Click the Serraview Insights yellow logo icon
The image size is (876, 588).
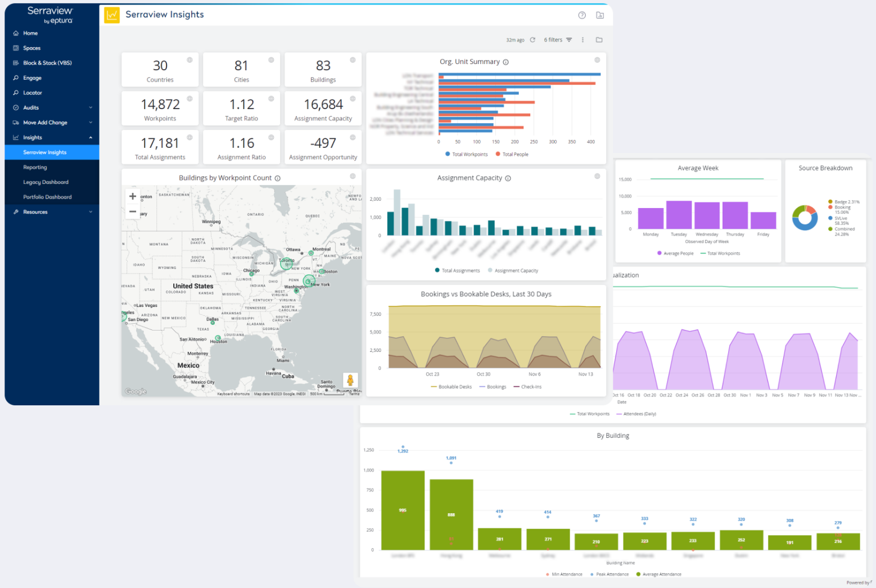[x=112, y=15]
